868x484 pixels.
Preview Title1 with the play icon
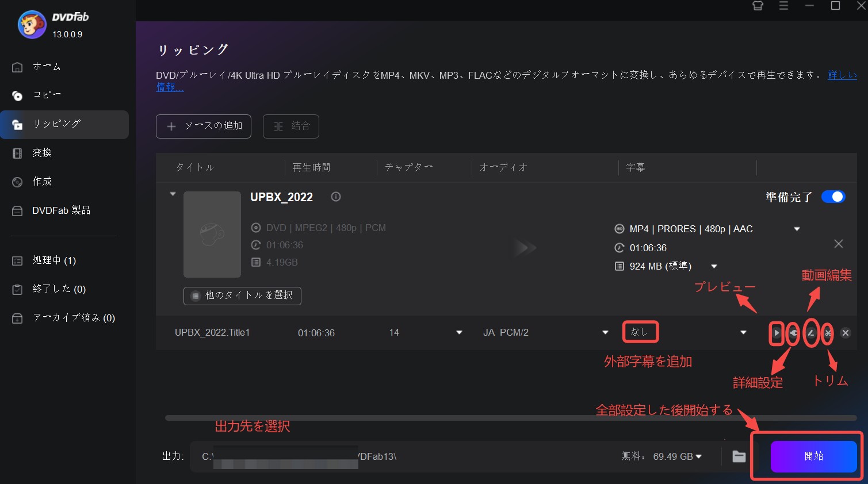pyautogui.click(x=777, y=333)
